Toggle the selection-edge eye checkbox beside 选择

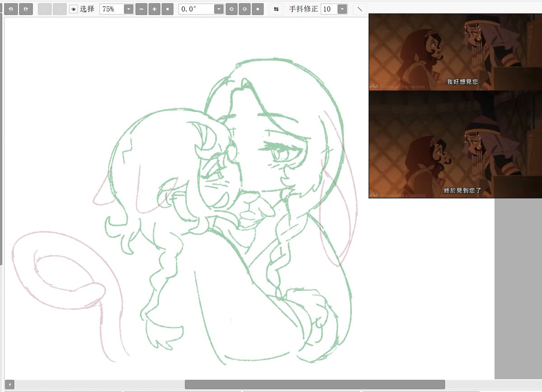[74, 9]
